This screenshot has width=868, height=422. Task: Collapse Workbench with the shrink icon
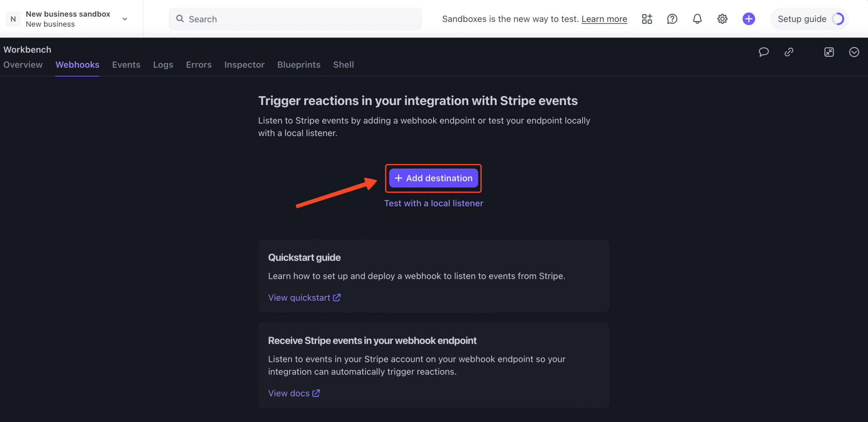(x=829, y=52)
